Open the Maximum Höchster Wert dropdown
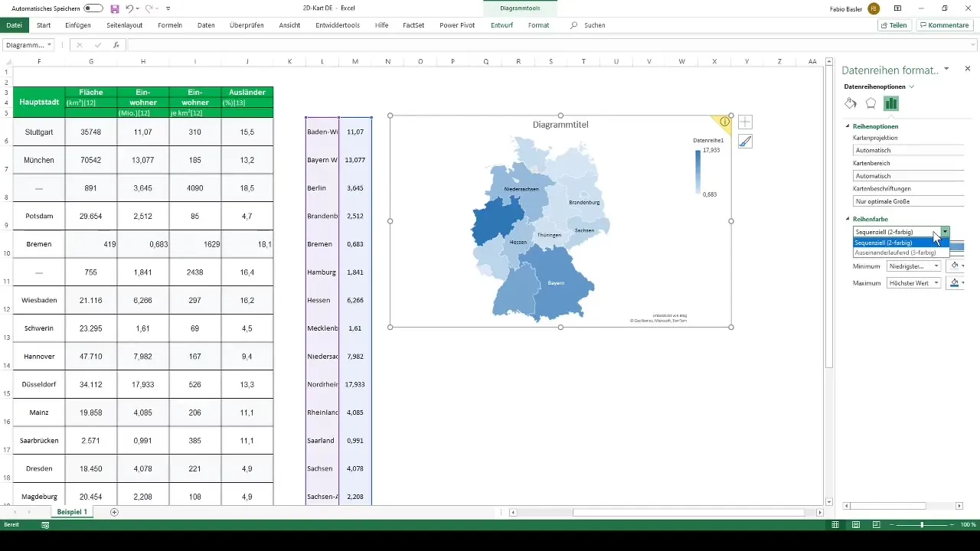This screenshot has width=980, height=551. [x=914, y=283]
